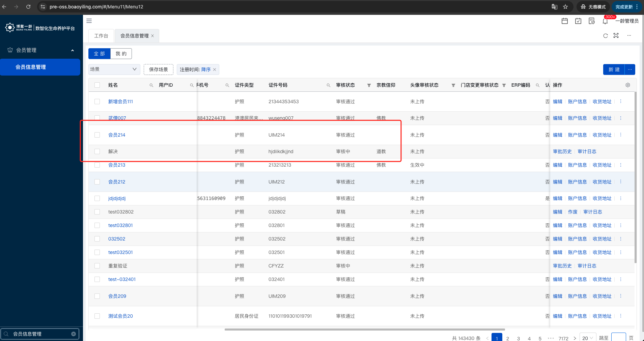Change page size 20 dropdown
The width and height of the screenshot is (644, 341).
point(588,338)
